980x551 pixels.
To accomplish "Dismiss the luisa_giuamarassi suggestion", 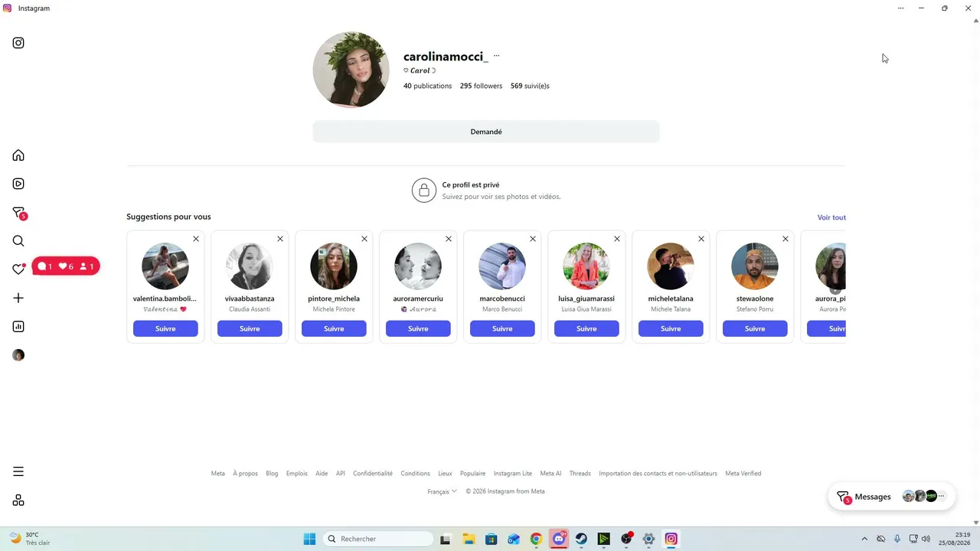I will (x=617, y=239).
